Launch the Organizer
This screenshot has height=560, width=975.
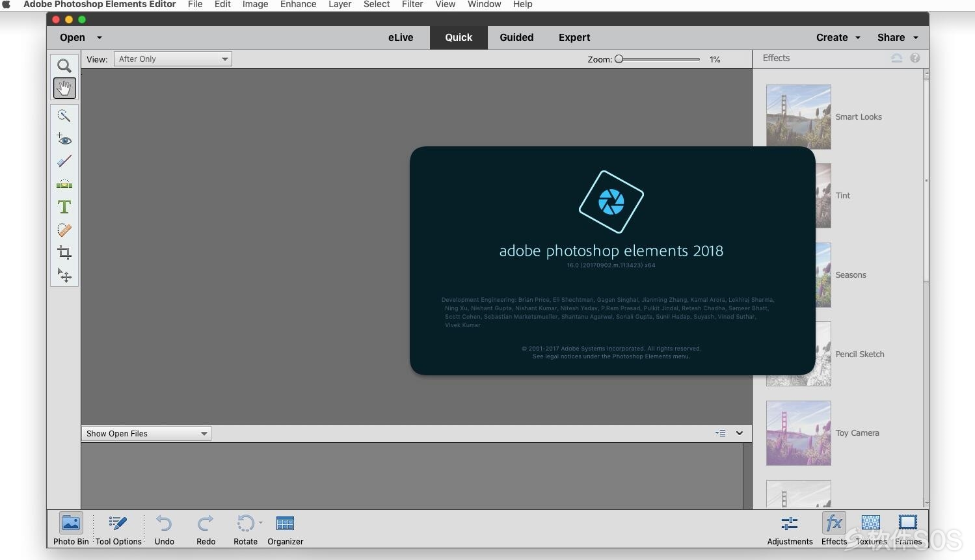click(286, 529)
